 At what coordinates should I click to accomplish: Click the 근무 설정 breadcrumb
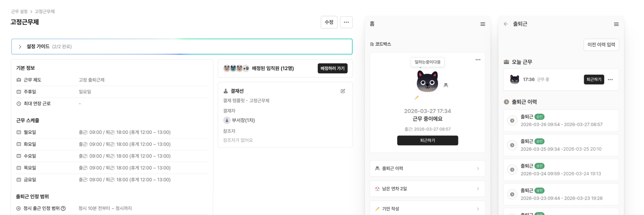click(x=19, y=12)
